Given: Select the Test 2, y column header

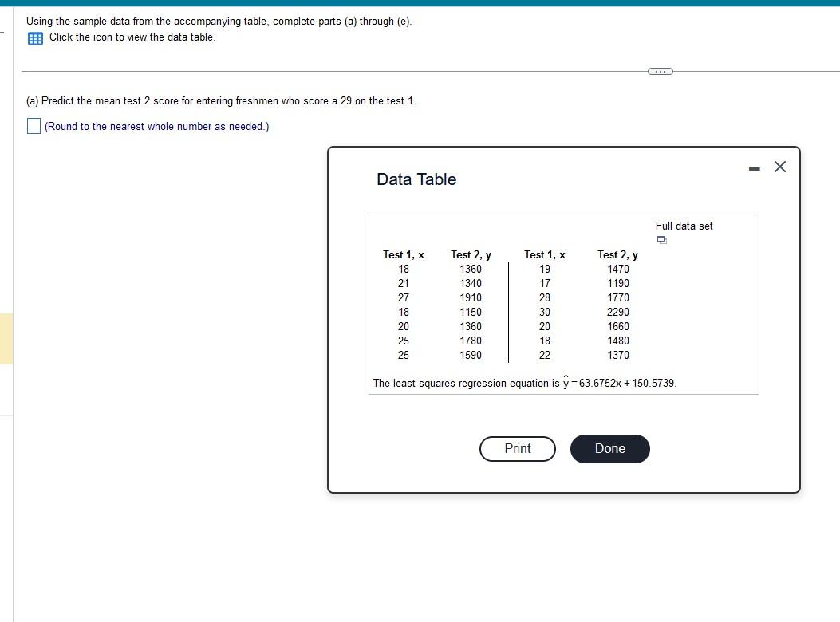Looking at the screenshot, I should 471,254.
